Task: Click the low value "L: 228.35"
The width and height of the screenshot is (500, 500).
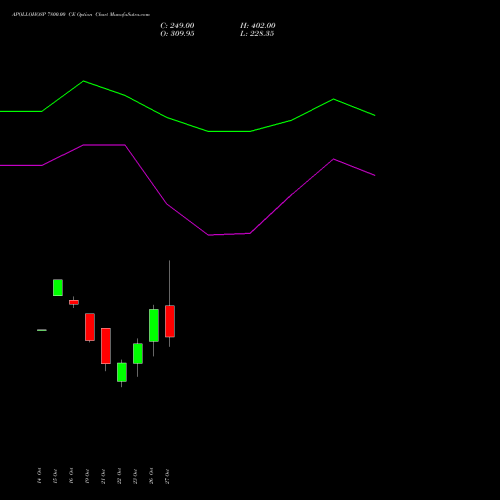Action: (257, 34)
